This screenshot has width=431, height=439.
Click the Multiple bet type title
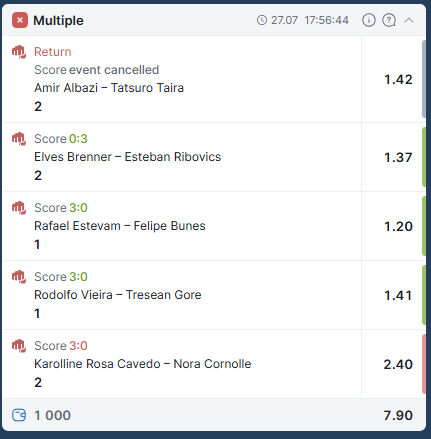click(59, 21)
